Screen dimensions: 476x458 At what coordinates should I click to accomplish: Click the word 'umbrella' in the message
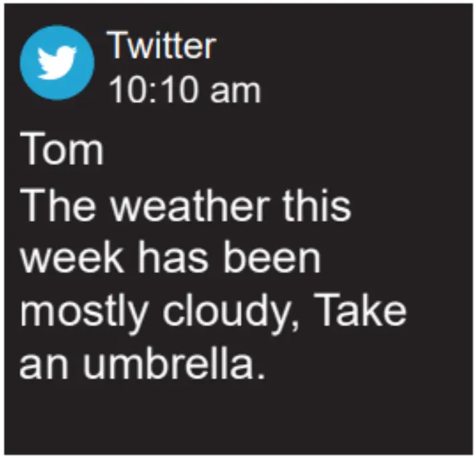169,363
